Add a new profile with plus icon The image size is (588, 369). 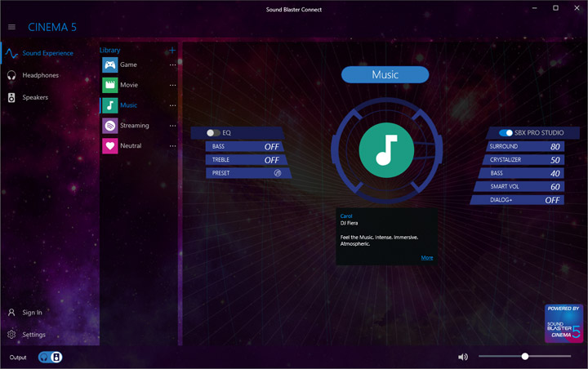pyautogui.click(x=172, y=51)
